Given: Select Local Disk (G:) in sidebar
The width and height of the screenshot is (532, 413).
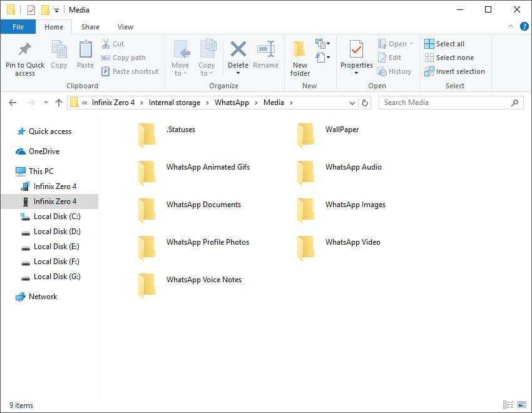Looking at the screenshot, I should 57,277.
